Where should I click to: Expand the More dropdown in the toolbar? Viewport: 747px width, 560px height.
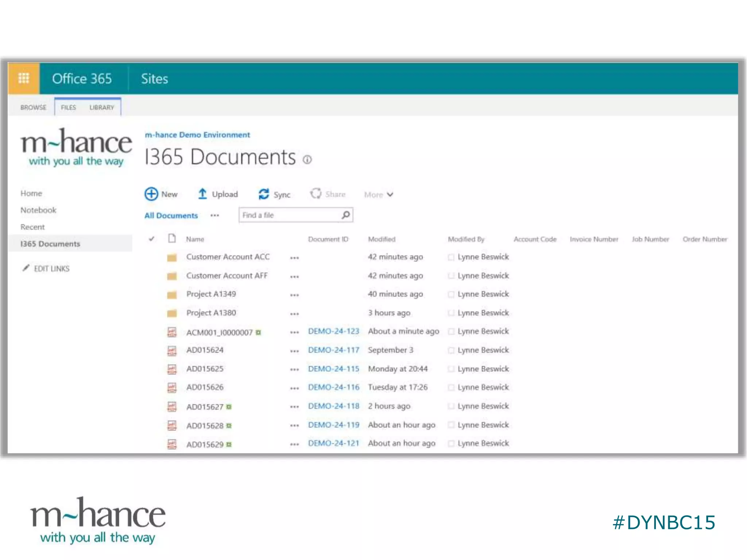pos(379,195)
